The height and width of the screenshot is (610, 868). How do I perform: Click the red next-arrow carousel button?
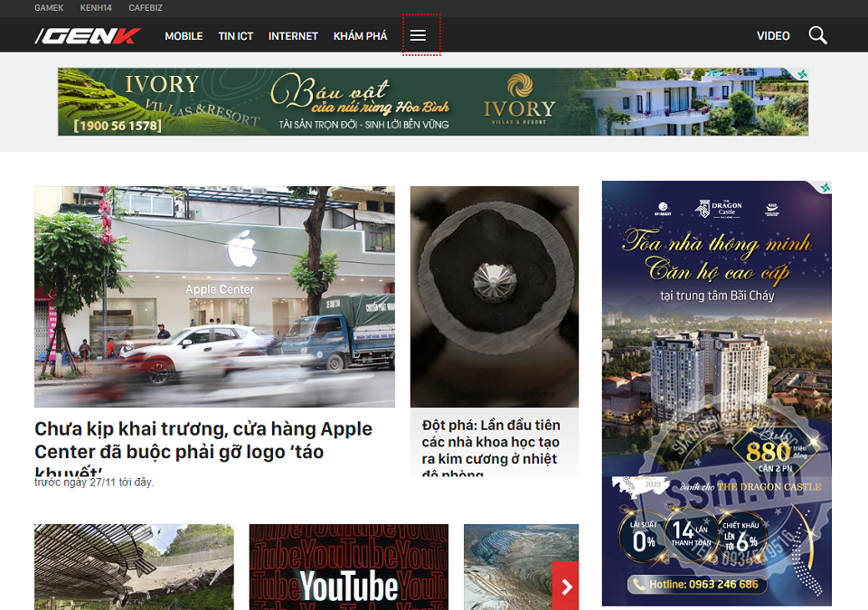tap(566, 587)
